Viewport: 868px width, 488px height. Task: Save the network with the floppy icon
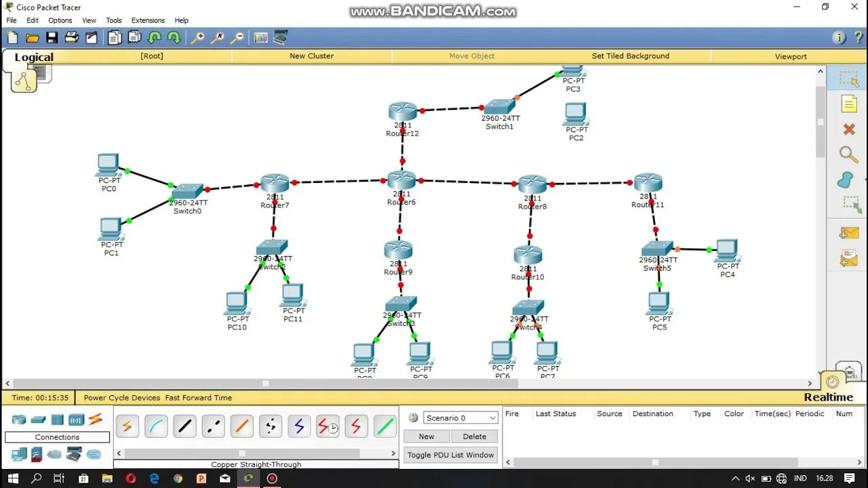pyautogui.click(x=52, y=38)
